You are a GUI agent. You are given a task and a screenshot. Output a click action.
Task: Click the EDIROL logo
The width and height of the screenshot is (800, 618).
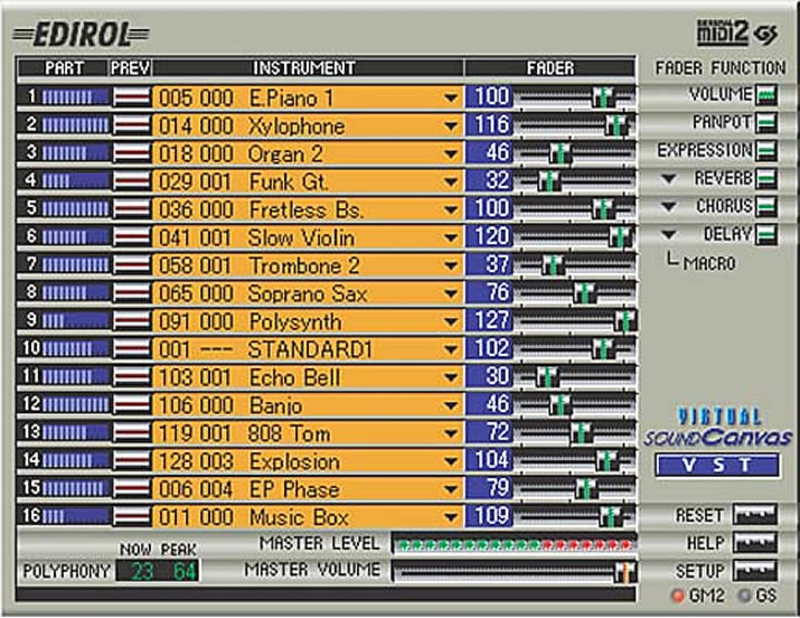tap(81, 34)
